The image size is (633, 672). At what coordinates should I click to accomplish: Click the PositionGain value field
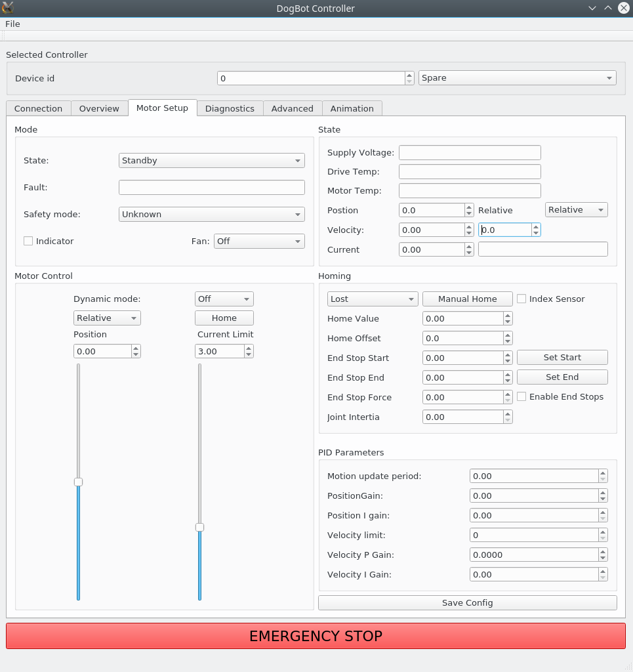534,496
